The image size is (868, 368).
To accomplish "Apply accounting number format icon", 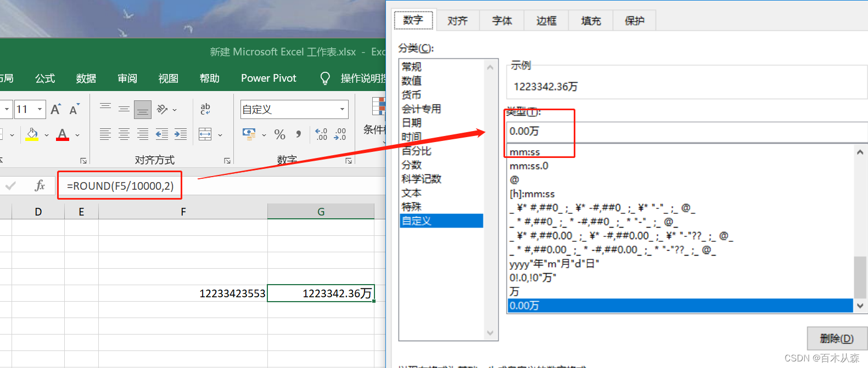I will point(249,134).
